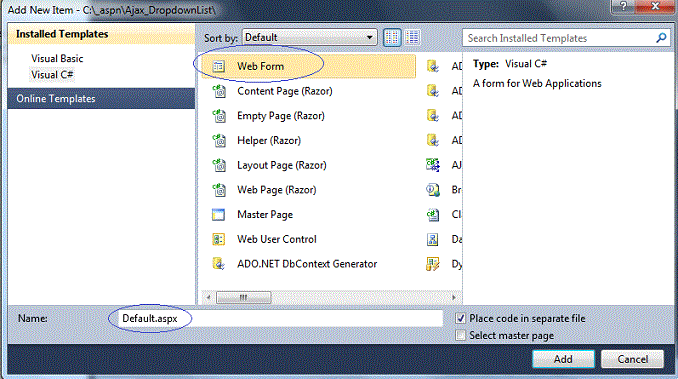Select Content Page (Razor) label
The width and height of the screenshot is (678, 379).
coord(285,91)
